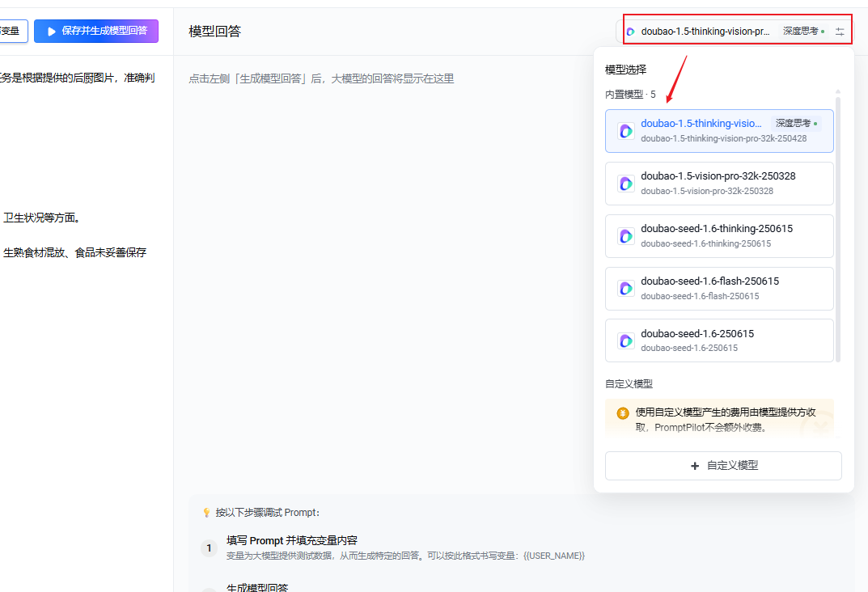Screen dimensions: 868x592
Task: Select doubao-seed-1.6-250615 model
Action: pos(719,340)
